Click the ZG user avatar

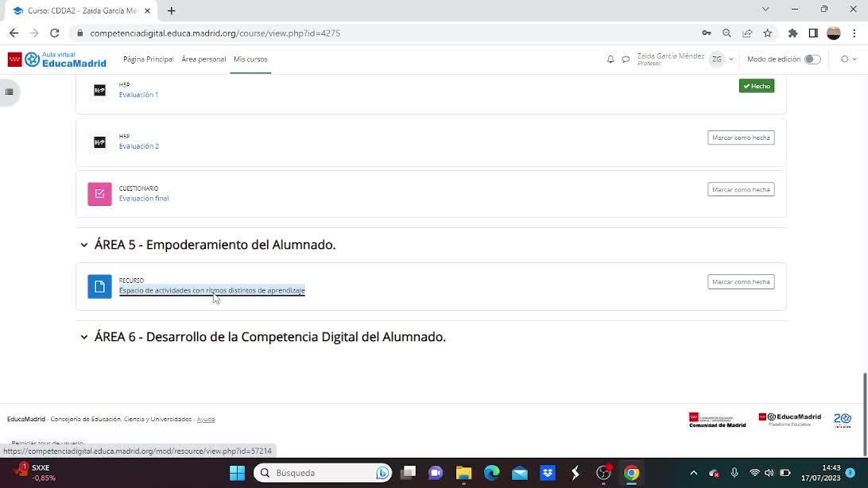click(717, 59)
